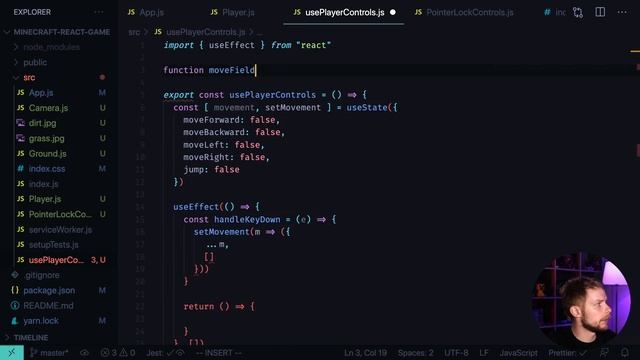Screen dimensions: 640x360
Task: Click the synchronize changes cloud icon
Action: [84, 353]
